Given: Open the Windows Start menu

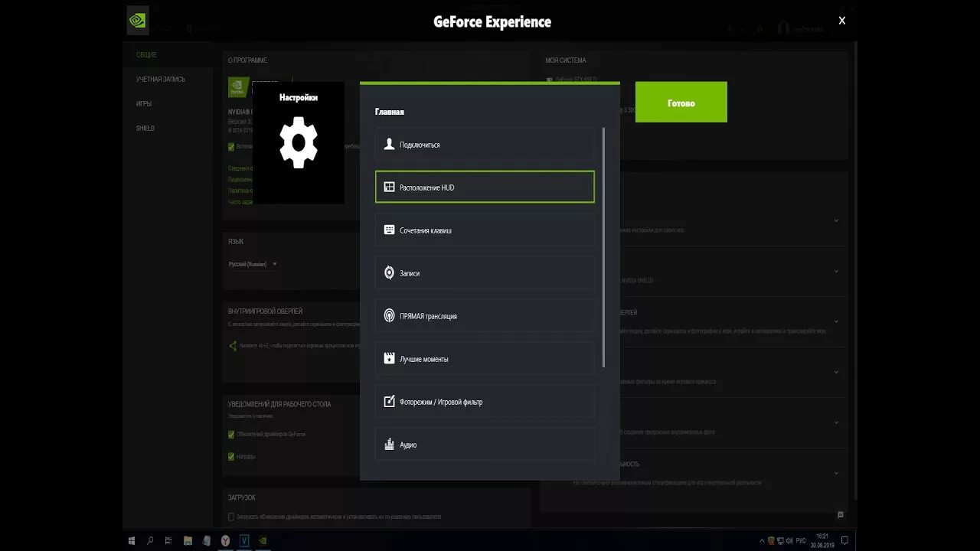Looking at the screenshot, I should [x=132, y=540].
